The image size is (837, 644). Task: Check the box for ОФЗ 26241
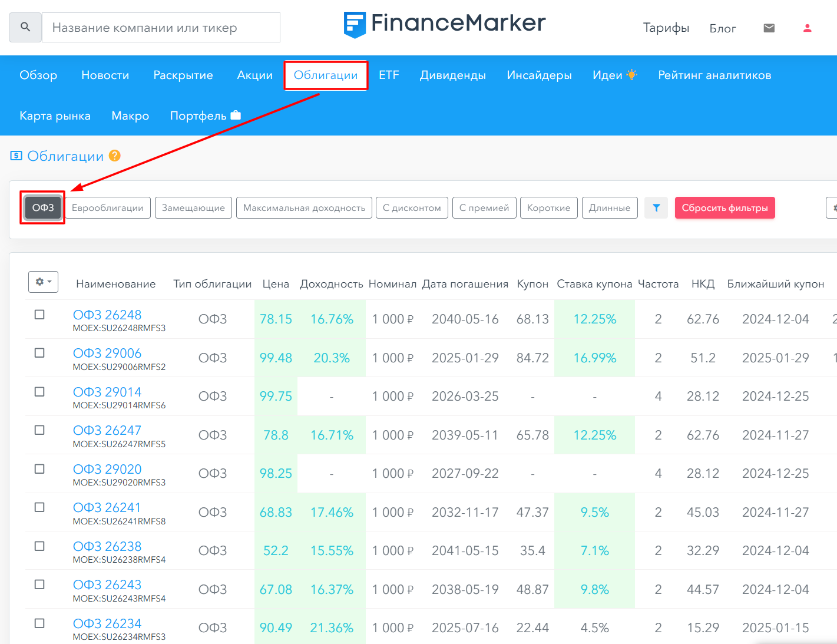(x=39, y=507)
